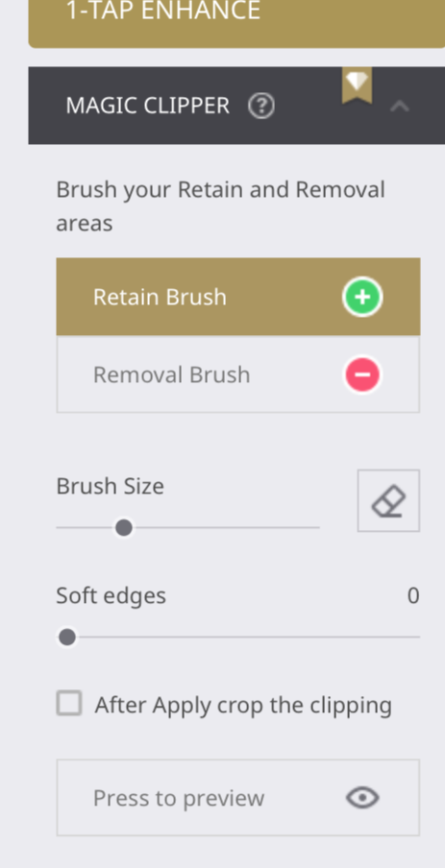Click the After Apply crop the clipping label

click(243, 705)
